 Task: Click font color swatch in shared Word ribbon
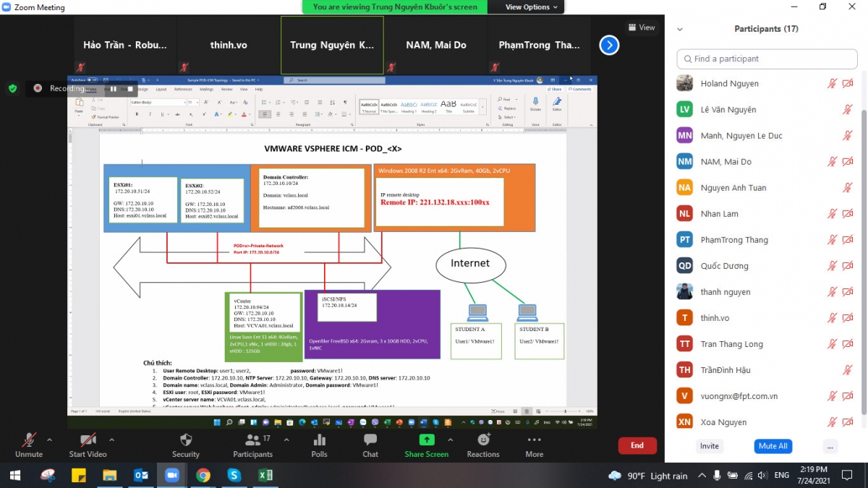[244, 114]
